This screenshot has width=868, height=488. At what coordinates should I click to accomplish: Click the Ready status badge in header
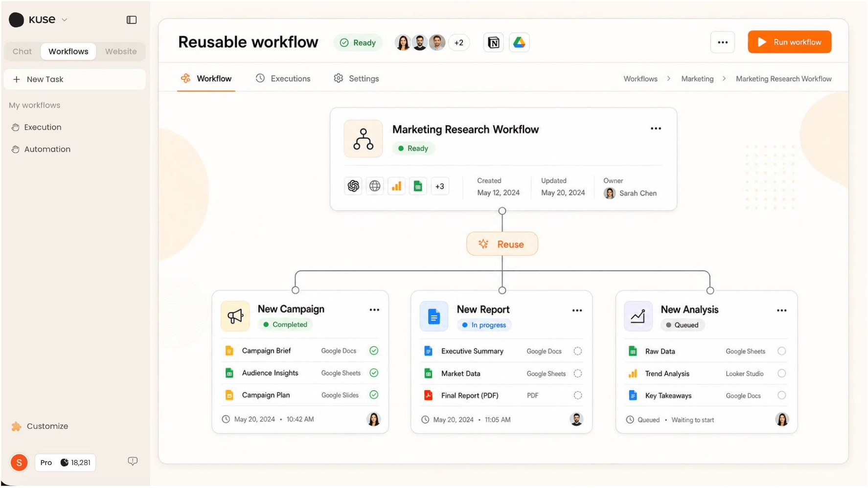(358, 43)
